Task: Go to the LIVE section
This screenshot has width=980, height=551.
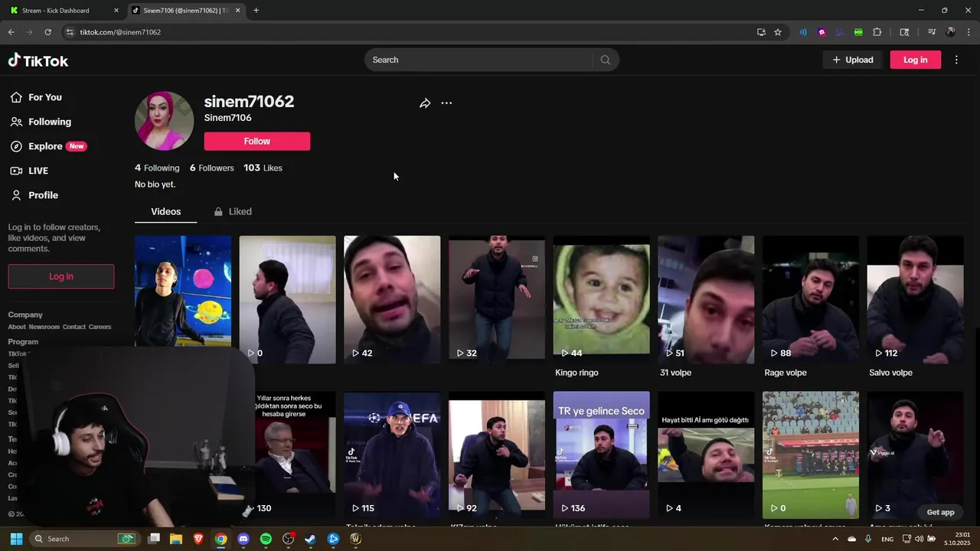Action: point(29,171)
